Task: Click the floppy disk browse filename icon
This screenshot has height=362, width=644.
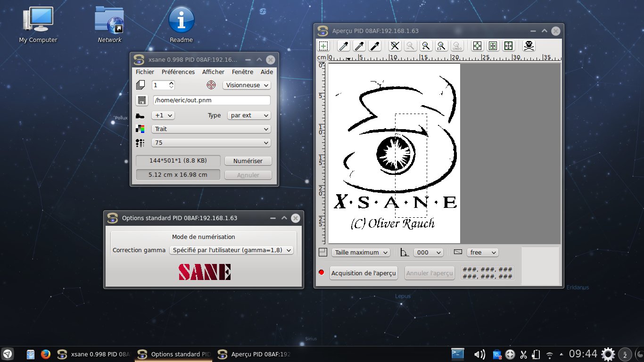Action: point(141,100)
